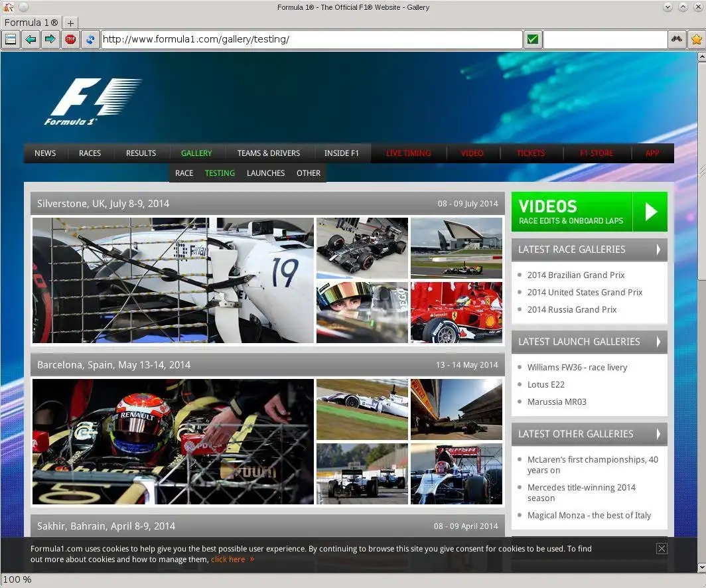Open the TICKETS nav item
Viewport: 706px width, 588px height.
coord(531,153)
